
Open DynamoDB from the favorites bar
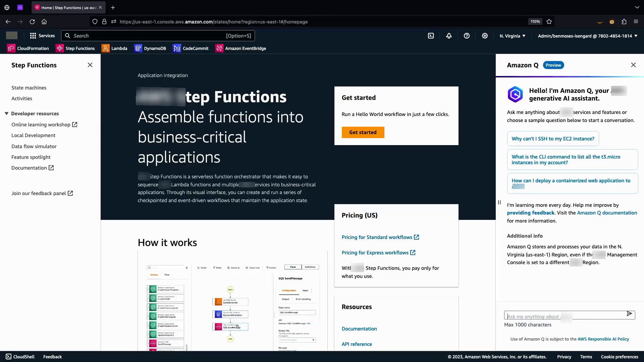(x=150, y=48)
